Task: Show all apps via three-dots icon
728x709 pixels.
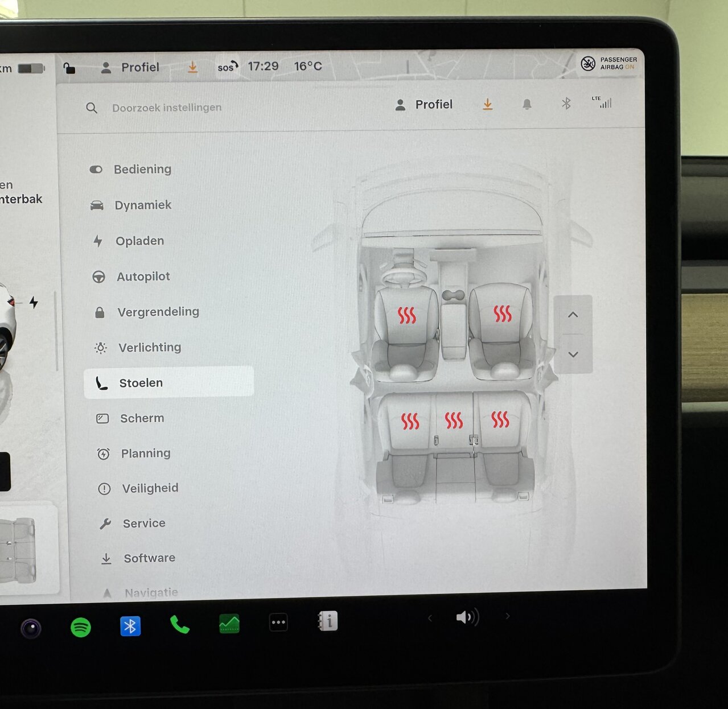Action: click(x=278, y=623)
